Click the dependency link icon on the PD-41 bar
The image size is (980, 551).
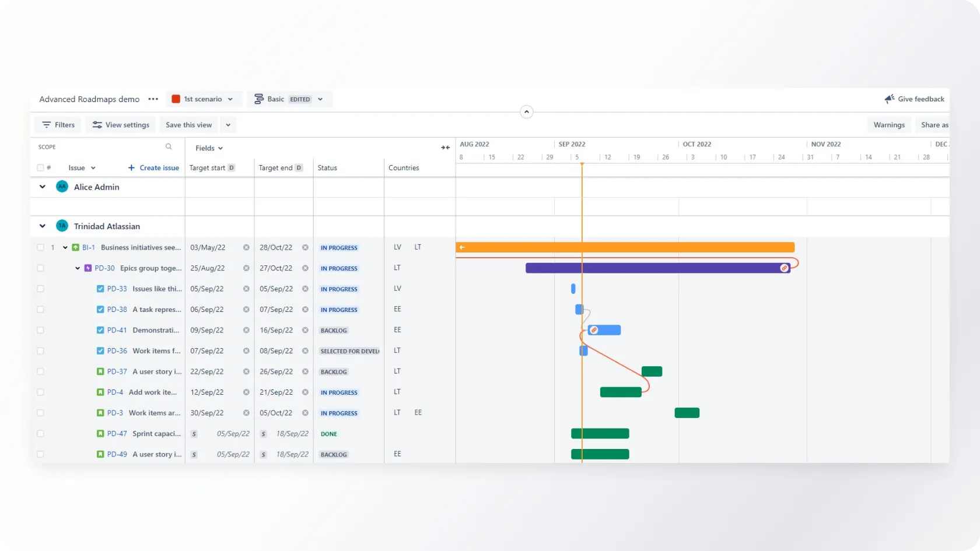point(594,331)
